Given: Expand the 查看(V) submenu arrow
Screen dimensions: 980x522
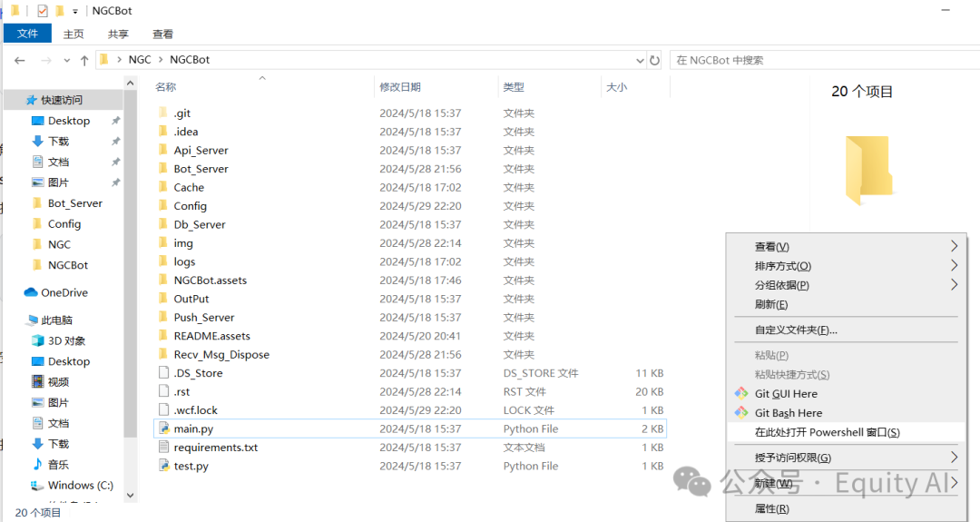Looking at the screenshot, I should 954,246.
